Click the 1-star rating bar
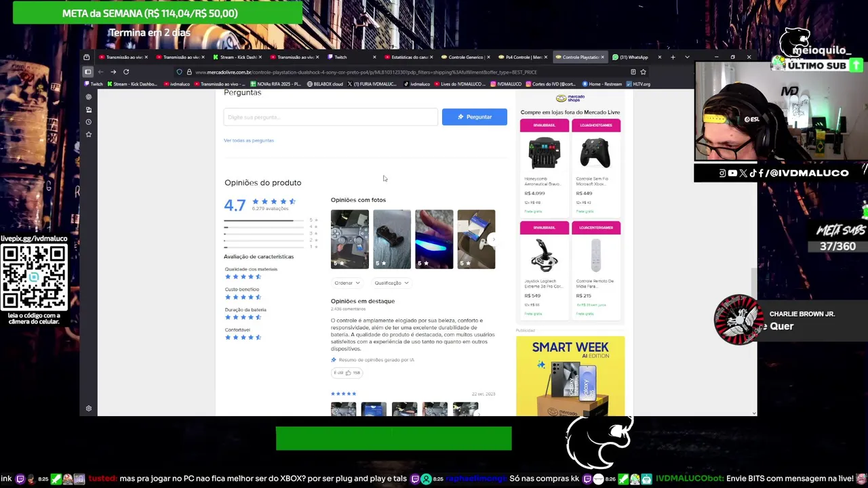The height and width of the screenshot is (488, 868). pyautogui.click(x=264, y=247)
